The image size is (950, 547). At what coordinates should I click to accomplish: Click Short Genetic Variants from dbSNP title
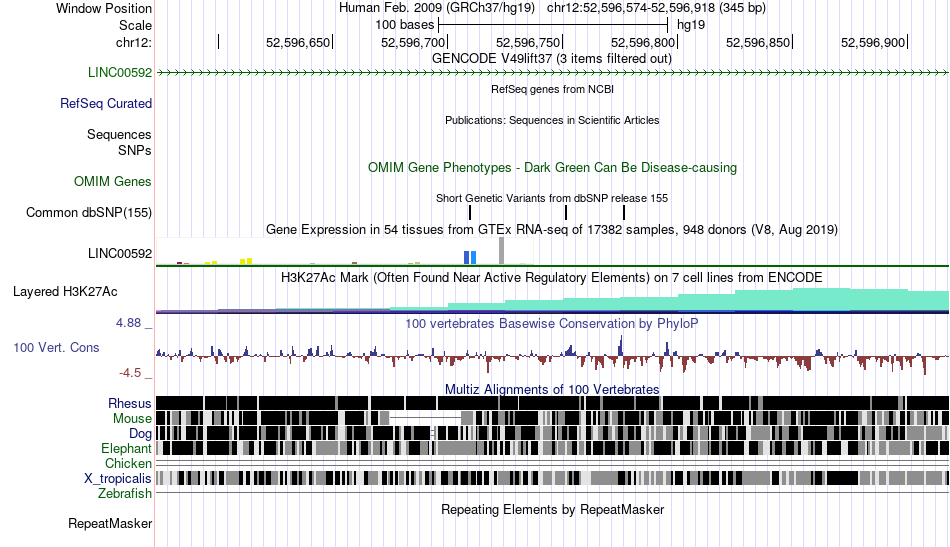[x=552, y=198]
